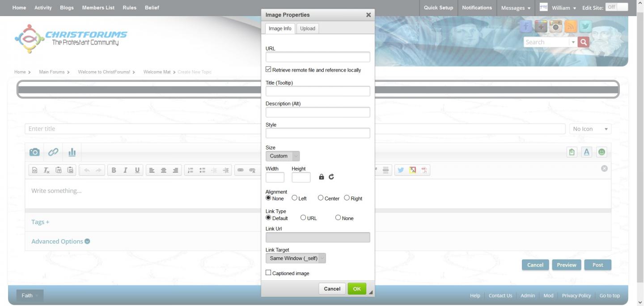Image resolution: width=644 pixels, height=306 pixels.
Task: Align text right in editor
Action: pyautogui.click(x=175, y=170)
